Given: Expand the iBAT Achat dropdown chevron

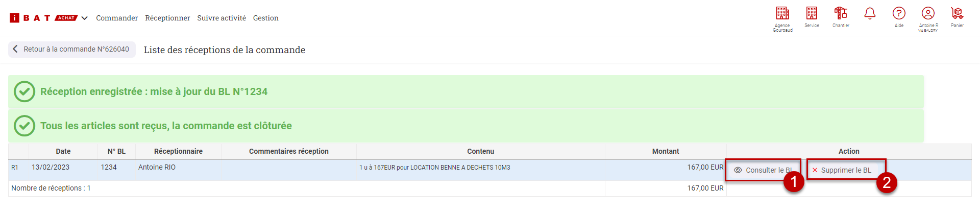Looking at the screenshot, I should coord(85,18).
